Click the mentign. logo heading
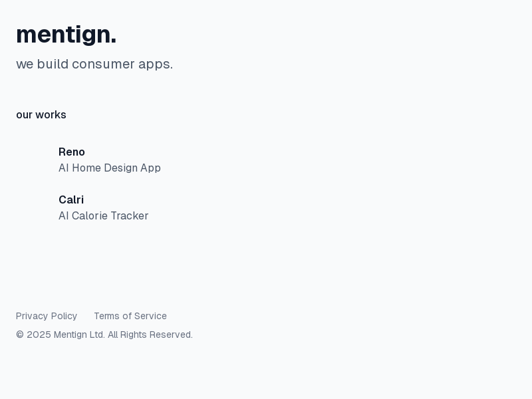Viewport: 532px width, 399px height. [66, 35]
